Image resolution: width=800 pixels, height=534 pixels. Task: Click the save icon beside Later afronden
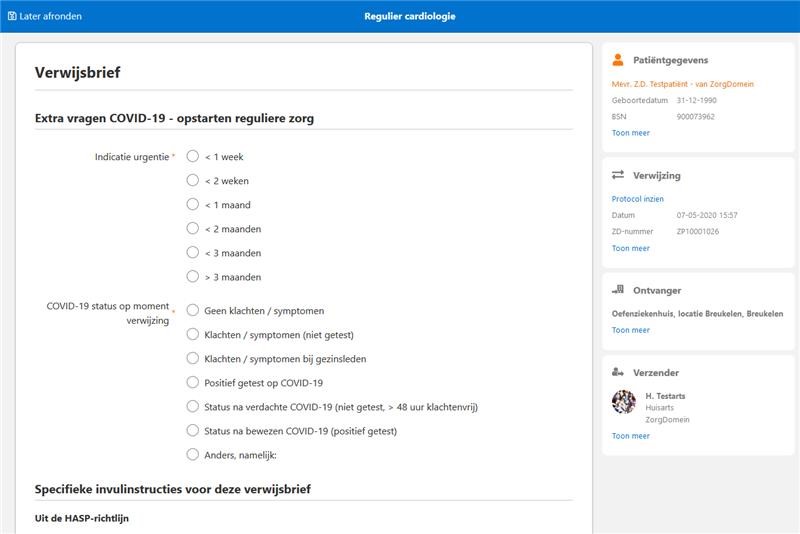pyautogui.click(x=12, y=16)
